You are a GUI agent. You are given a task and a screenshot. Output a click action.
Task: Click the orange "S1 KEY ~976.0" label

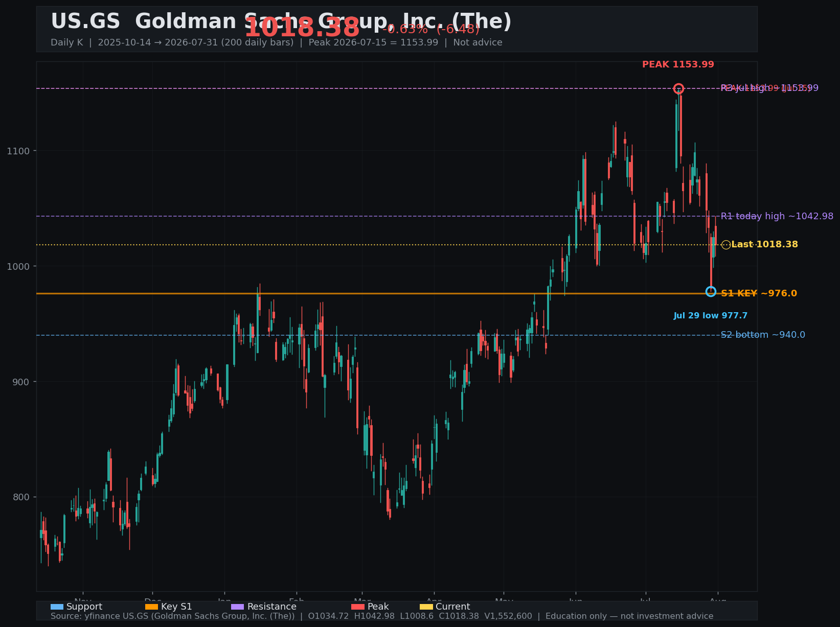coord(759,293)
